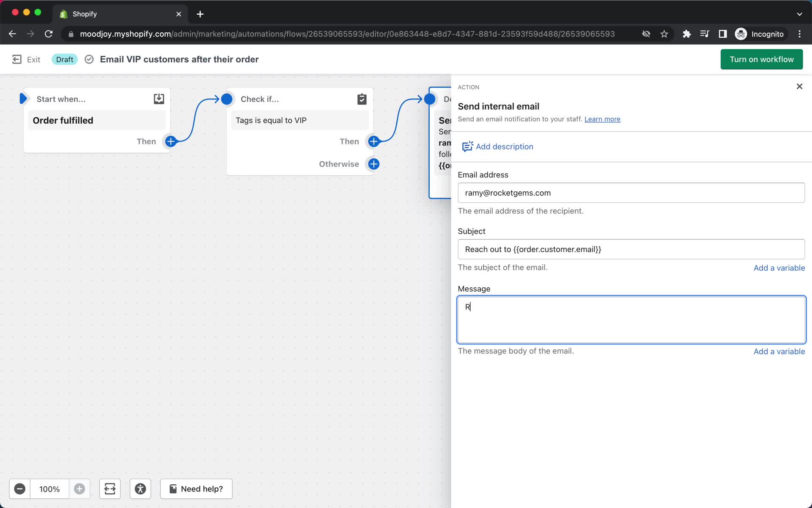The image size is (812, 508).
Task: Click the delete icon on condition node
Action: 362,98
